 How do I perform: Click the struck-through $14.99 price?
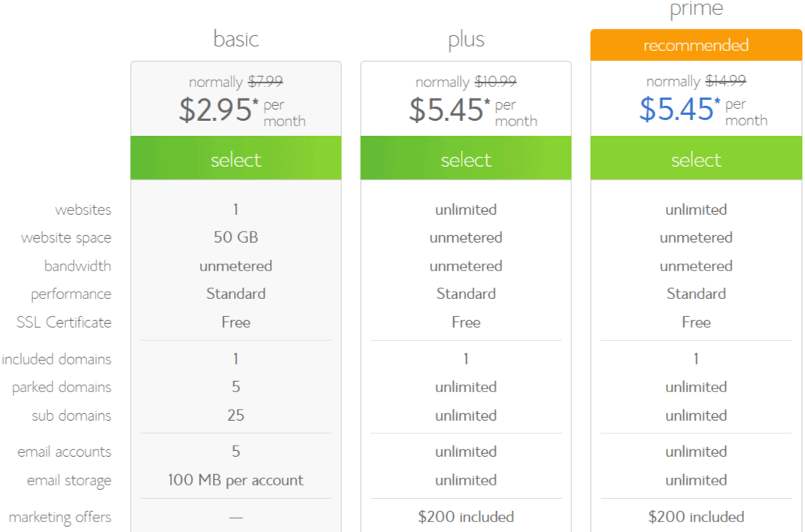(x=725, y=81)
